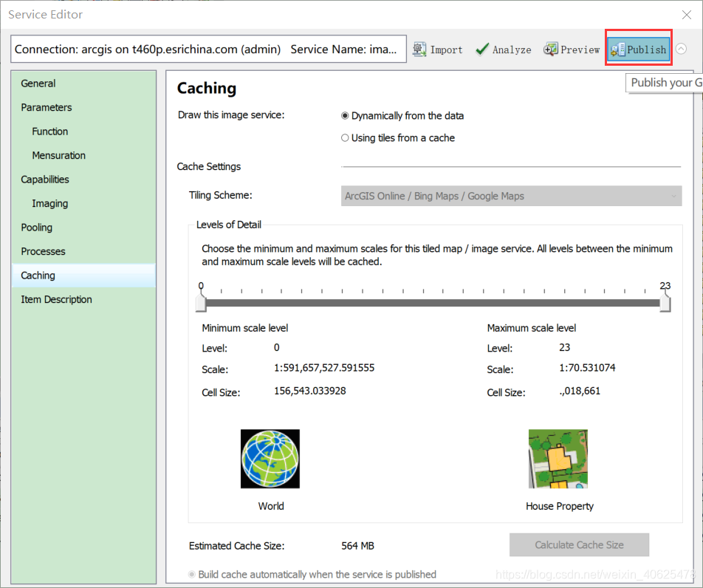
Task: Select the Caching section
Action: coord(83,276)
